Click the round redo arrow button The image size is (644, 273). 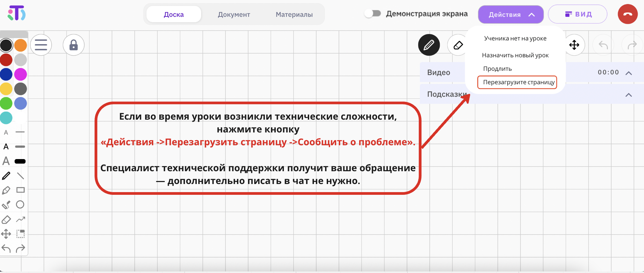[x=632, y=45]
